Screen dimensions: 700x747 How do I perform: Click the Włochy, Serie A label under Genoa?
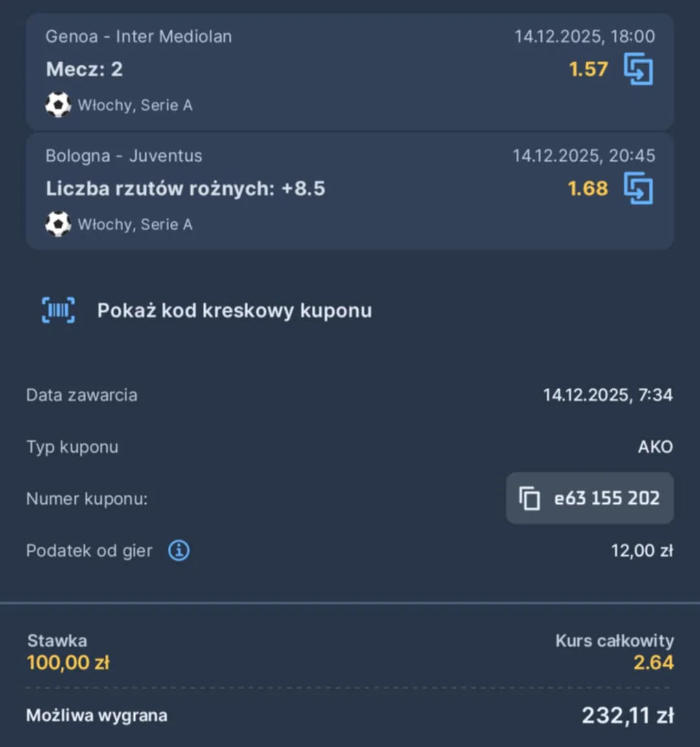coord(135,105)
